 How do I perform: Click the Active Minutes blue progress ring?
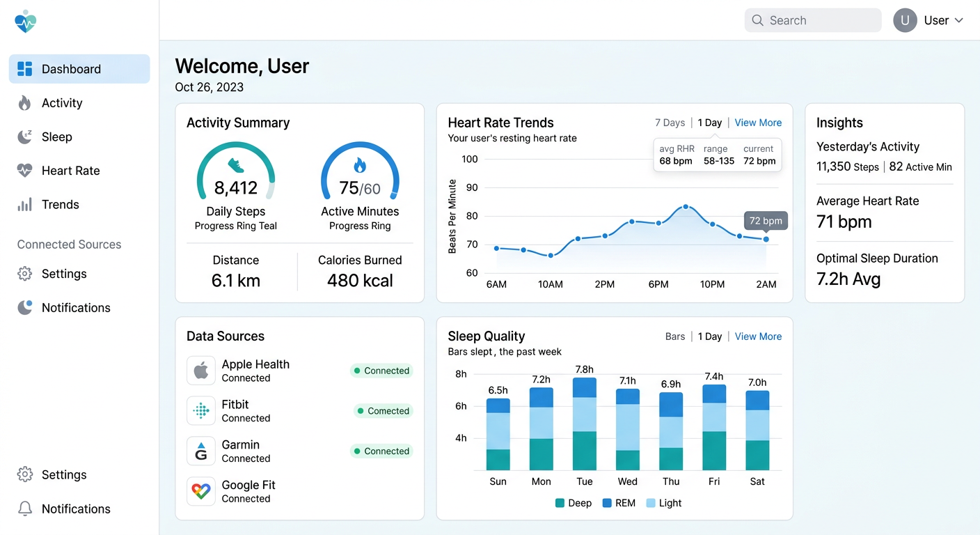pos(360,171)
